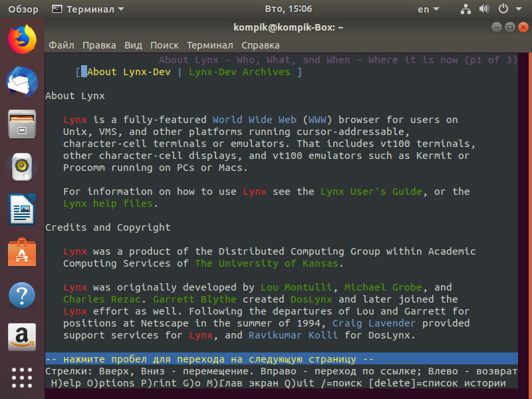Click The University of Kansas link
This screenshot has width=532, height=399.
click(x=267, y=263)
